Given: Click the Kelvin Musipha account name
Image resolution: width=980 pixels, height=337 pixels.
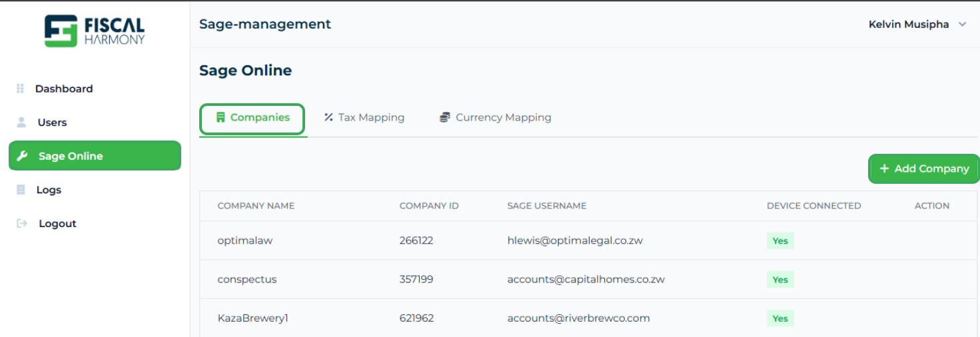Looking at the screenshot, I should [909, 25].
